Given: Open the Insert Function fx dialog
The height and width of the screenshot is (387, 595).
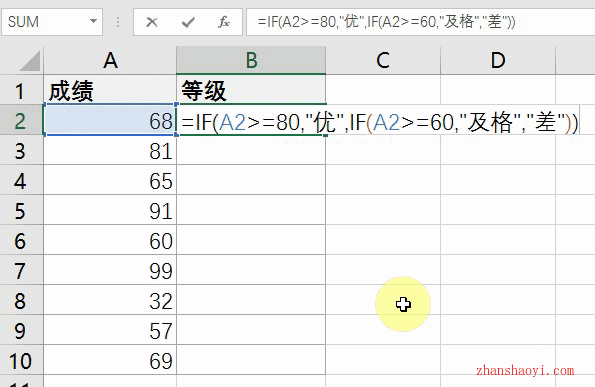Looking at the screenshot, I should point(224,22).
